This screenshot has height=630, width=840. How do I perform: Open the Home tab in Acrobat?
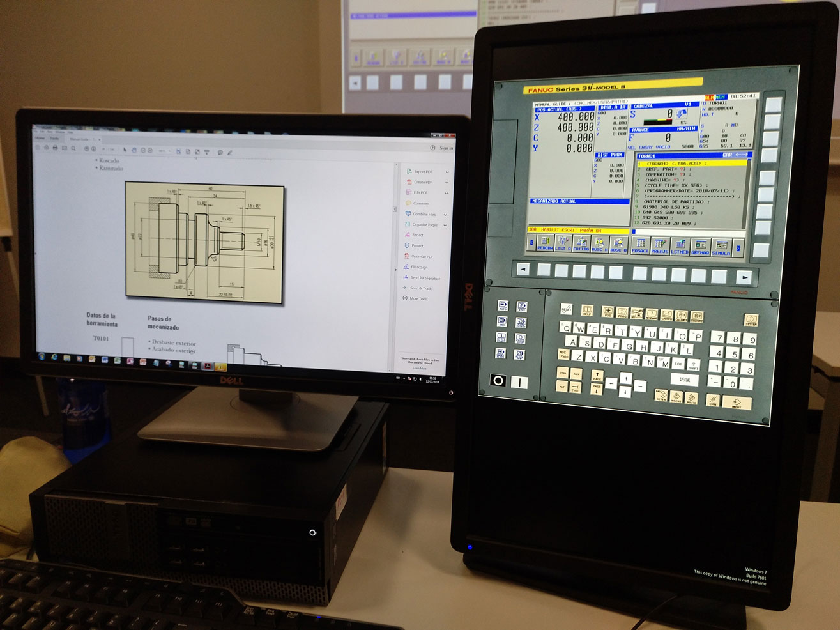click(x=40, y=138)
